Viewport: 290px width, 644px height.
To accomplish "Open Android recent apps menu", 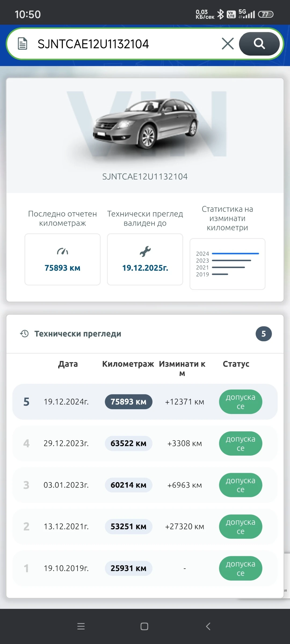I will 81,626.
